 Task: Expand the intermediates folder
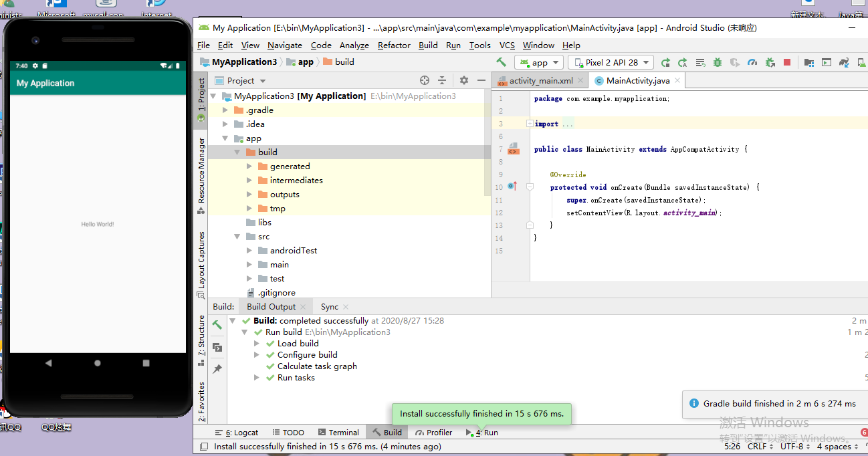click(x=249, y=180)
